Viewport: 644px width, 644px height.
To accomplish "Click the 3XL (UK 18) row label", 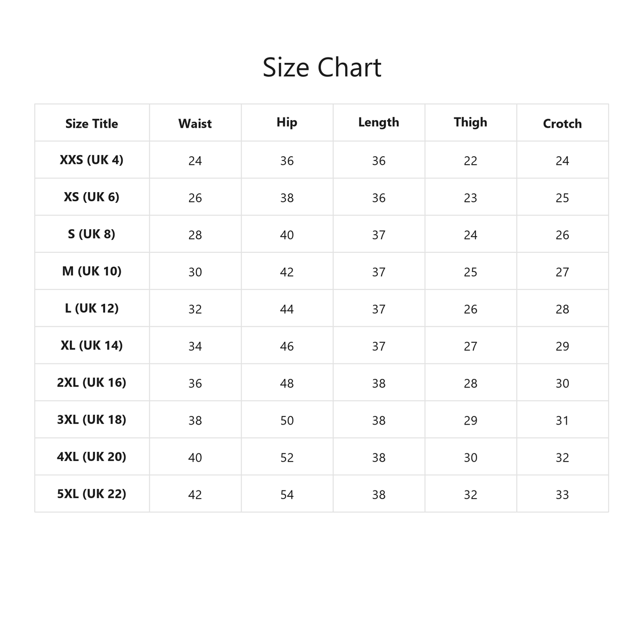I will (92, 419).
